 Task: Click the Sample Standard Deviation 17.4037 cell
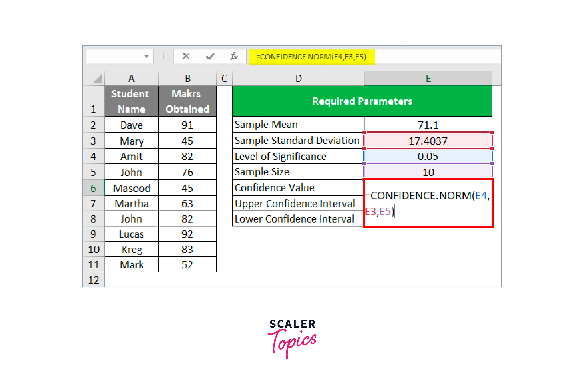point(428,141)
